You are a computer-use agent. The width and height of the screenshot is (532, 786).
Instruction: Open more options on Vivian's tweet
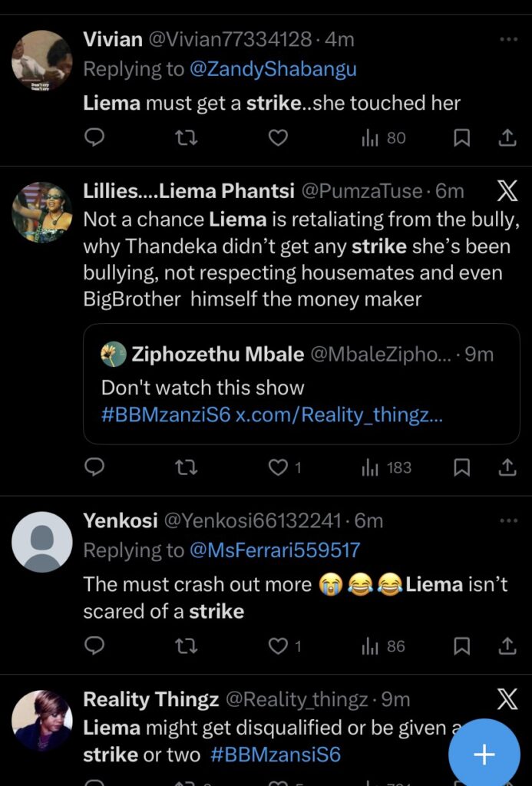[x=508, y=38]
